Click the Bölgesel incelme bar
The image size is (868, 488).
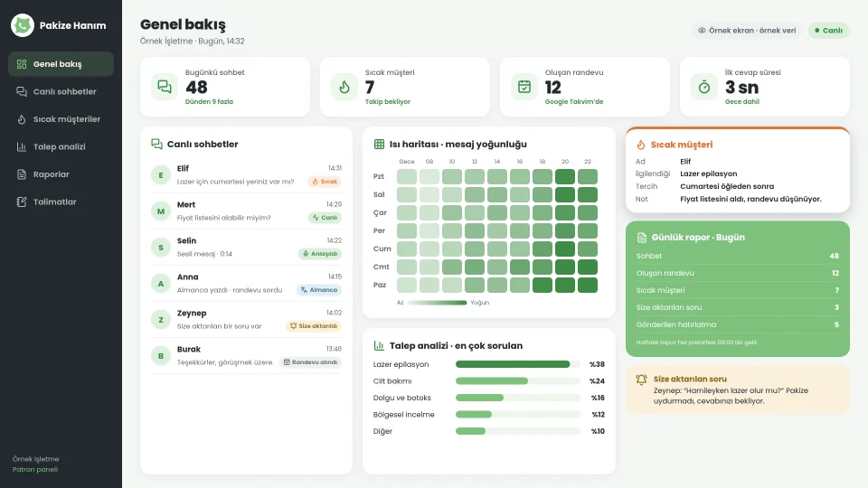coord(517,415)
